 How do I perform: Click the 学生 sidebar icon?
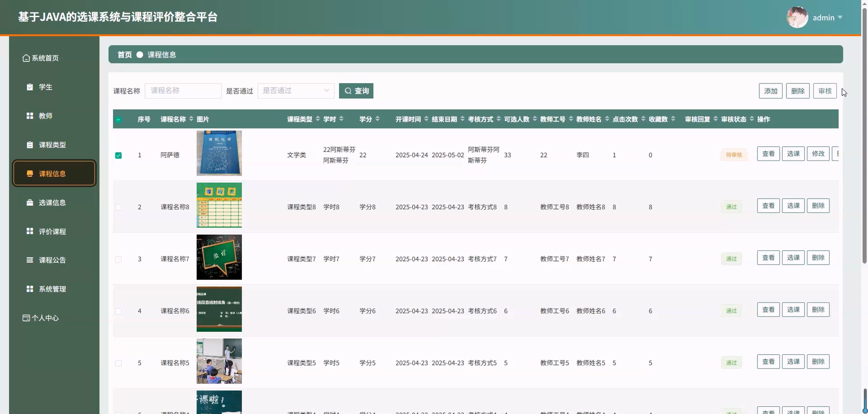[30, 87]
